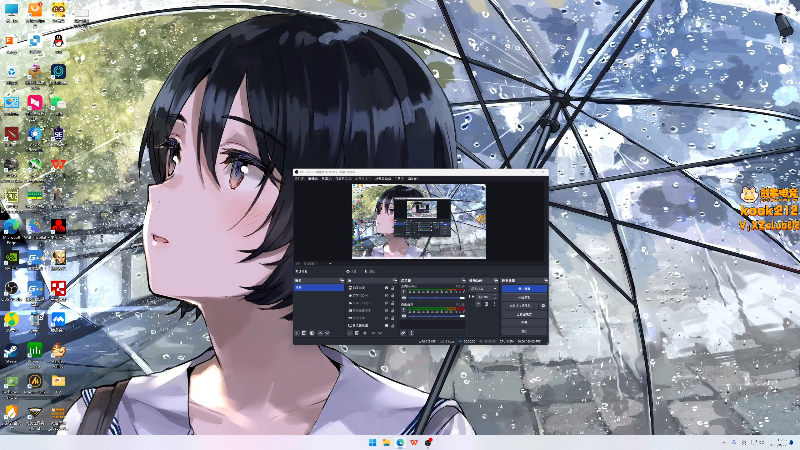Viewport: 800px width, 450px height.
Task: Mute the lower Audio Mixer channel
Action: pos(404,316)
